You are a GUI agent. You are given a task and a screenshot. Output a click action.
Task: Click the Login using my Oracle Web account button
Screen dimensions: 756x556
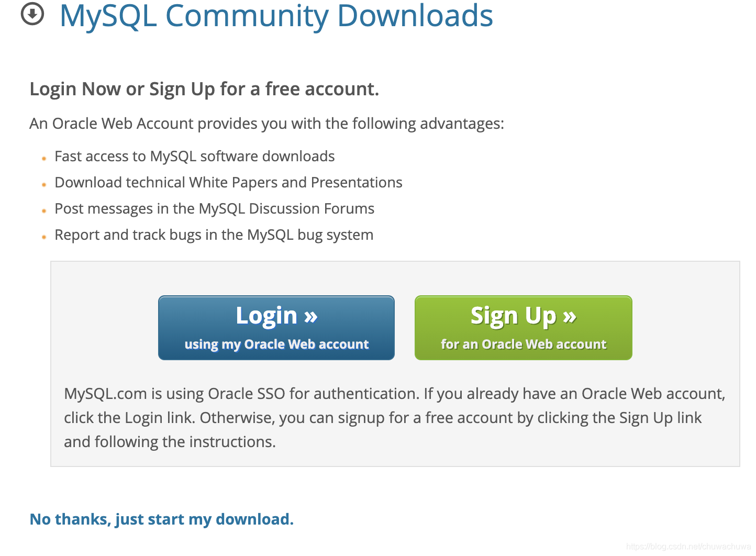coord(276,327)
